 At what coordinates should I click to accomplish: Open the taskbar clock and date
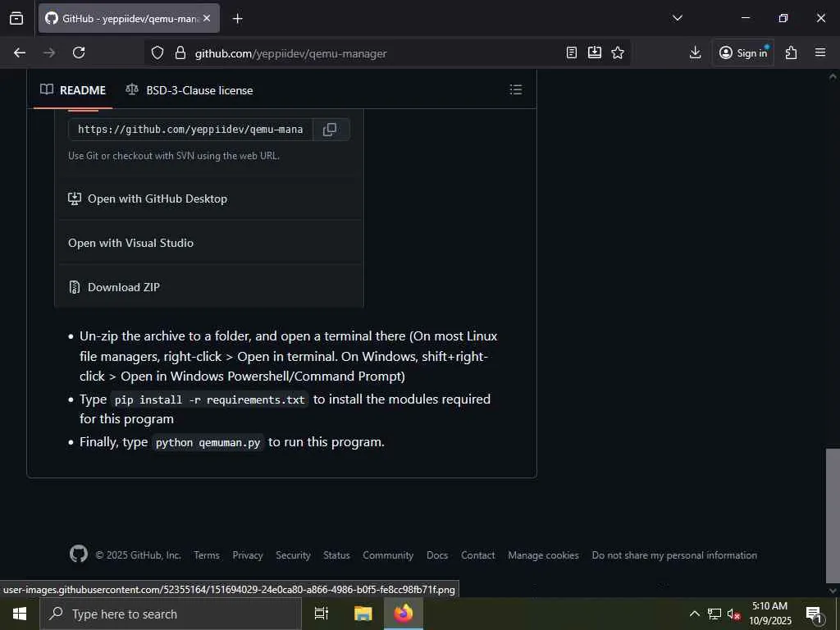769,614
